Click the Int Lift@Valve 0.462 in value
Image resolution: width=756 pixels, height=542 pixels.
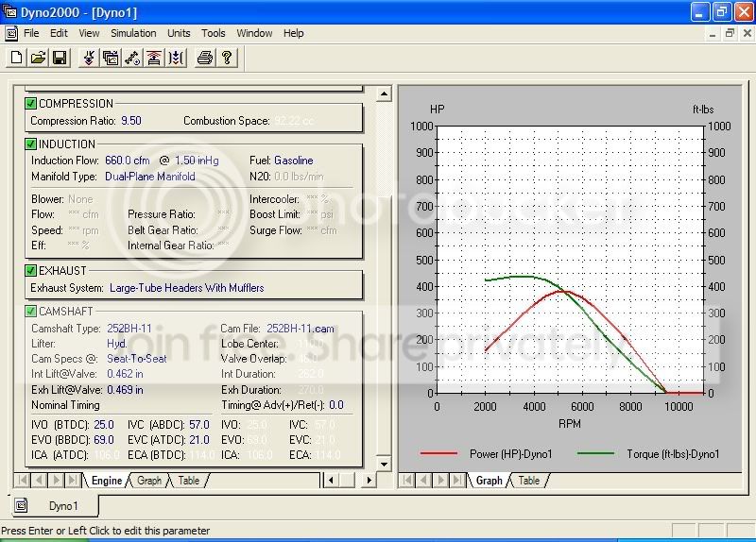125,374
